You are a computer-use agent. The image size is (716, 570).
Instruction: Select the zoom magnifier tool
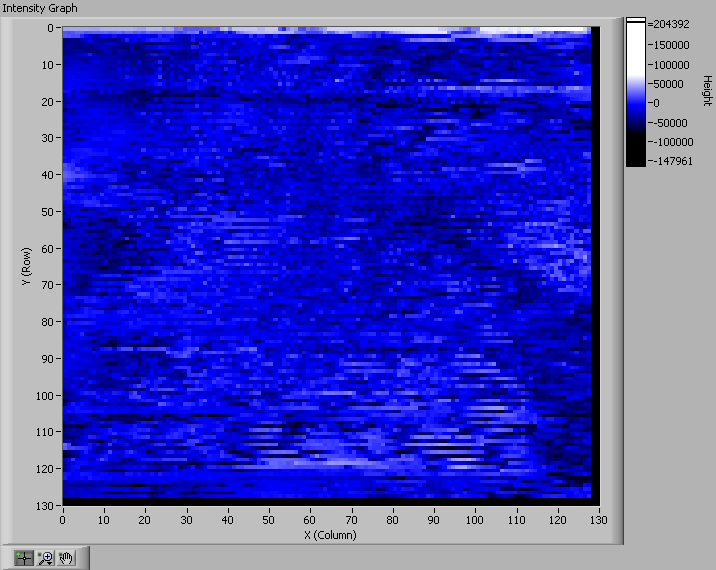(45, 558)
